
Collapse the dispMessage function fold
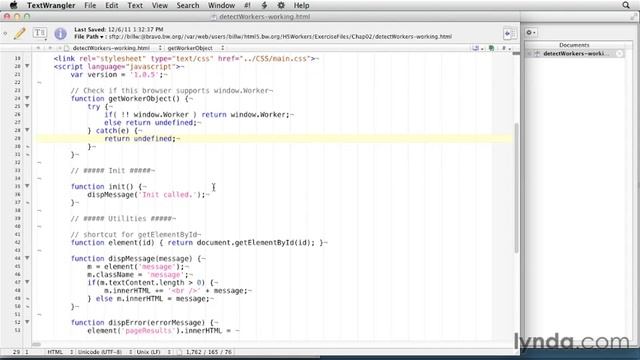point(27,258)
